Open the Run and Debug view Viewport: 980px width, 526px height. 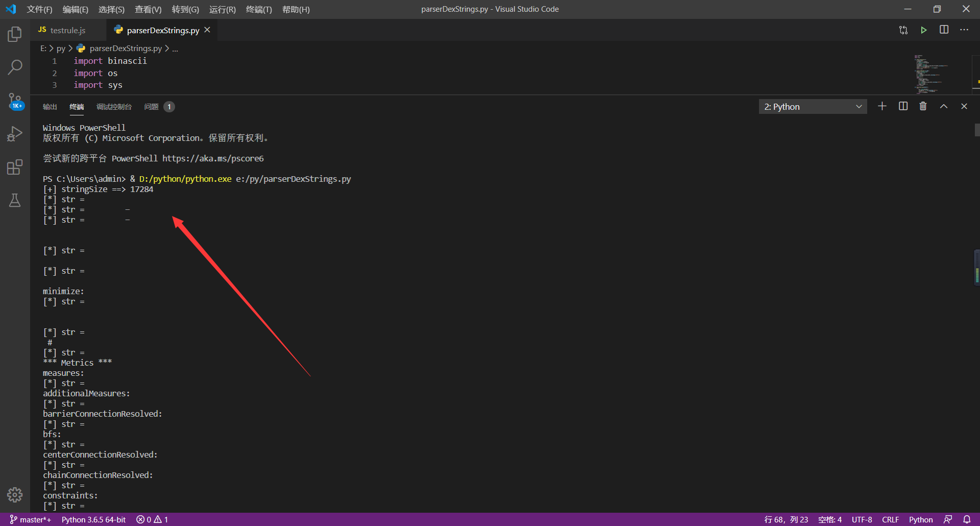pyautogui.click(x=15, y=134)
